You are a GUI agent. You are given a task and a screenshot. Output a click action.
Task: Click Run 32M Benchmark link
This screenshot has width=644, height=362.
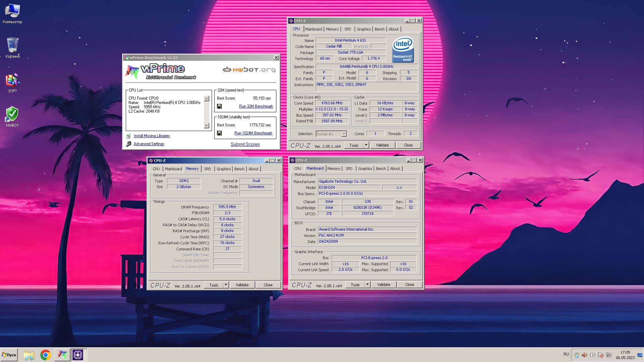tap(256, 106)
